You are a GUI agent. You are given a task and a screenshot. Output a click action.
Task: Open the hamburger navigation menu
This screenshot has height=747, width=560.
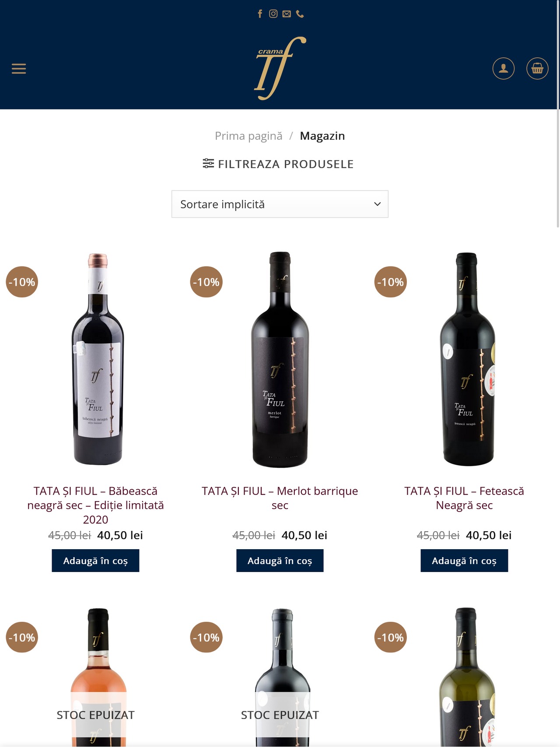pos(19,69)
